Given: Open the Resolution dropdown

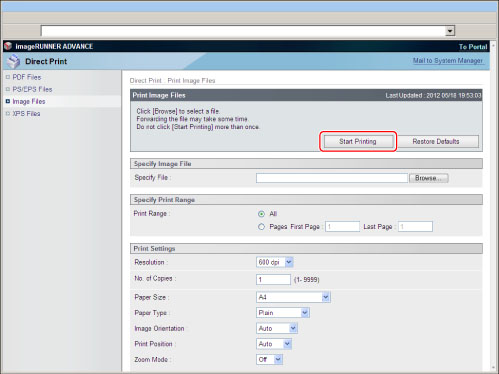Looking at the screenshot, I should pos(275,262).
